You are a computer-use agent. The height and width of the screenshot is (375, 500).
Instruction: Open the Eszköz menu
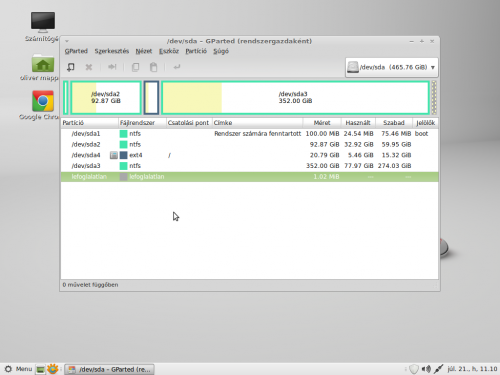tap(169, 51)
